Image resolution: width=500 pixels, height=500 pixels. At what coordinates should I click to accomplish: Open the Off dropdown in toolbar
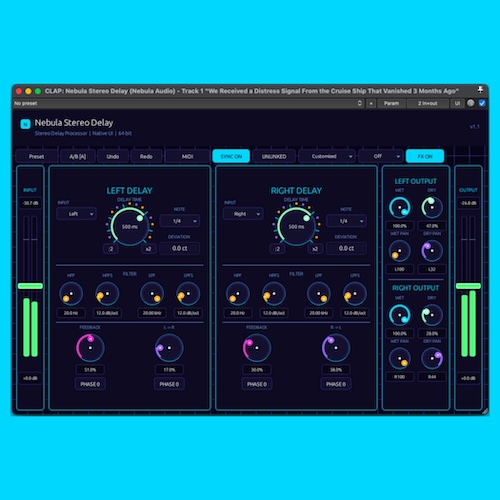tap(380, 156)
